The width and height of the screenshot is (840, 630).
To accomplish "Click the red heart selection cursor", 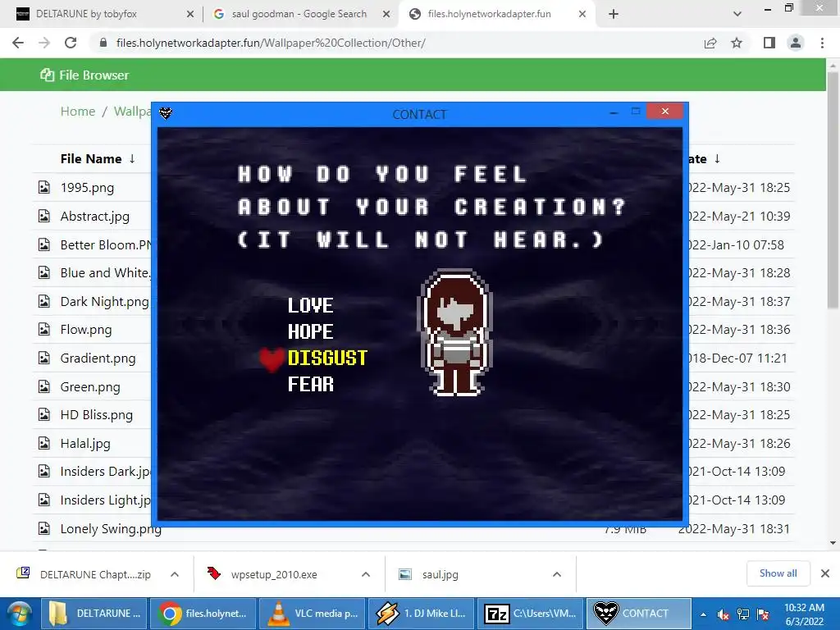I will click(272, 359).
